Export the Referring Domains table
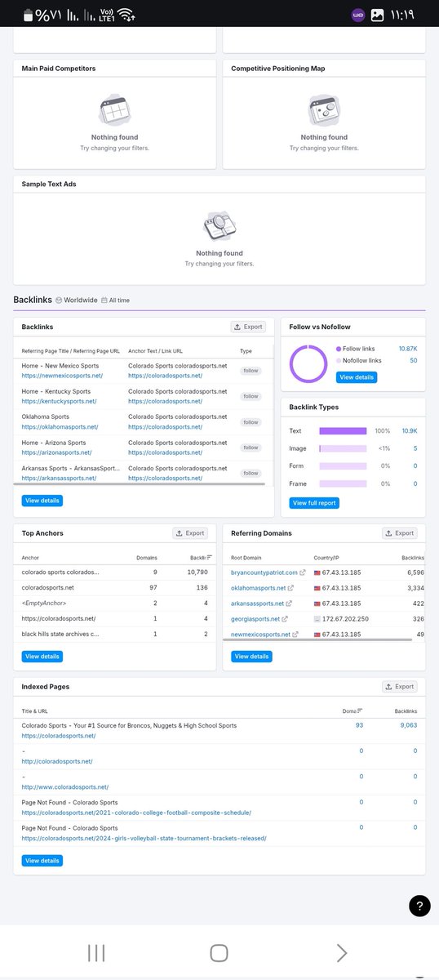439x980 pixels. [x=400, y=533]
